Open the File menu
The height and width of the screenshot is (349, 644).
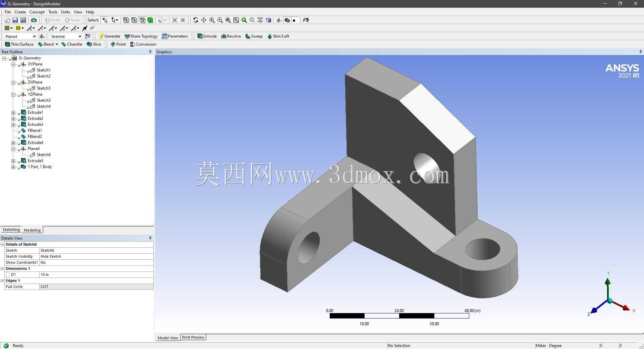pyautogui.click(x=8, y=12)
